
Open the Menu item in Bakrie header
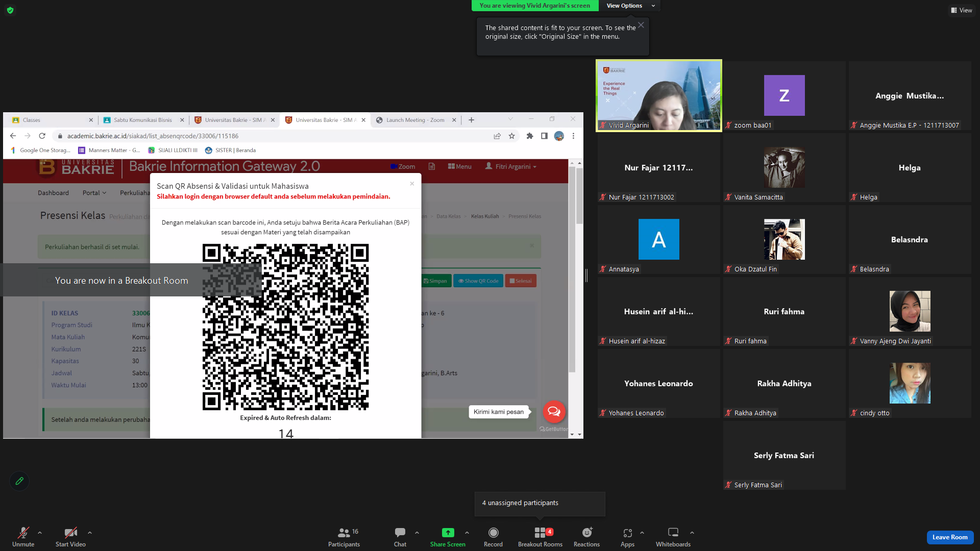click(x=459, y=166)
